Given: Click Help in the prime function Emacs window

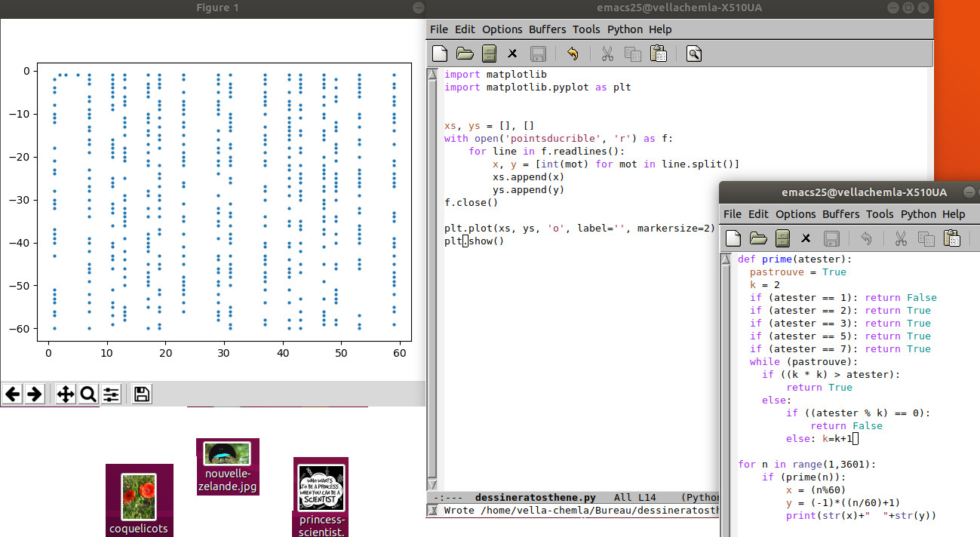Looking at the screenshot, I should point(954,214).
